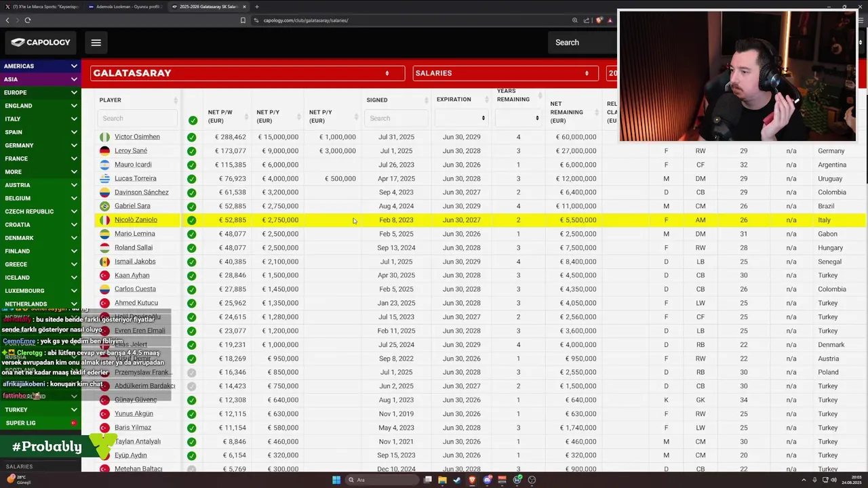Click the share icon in the address bar
Image resolution: width=868 pixels, height=488 pixels.
[587, 20]
